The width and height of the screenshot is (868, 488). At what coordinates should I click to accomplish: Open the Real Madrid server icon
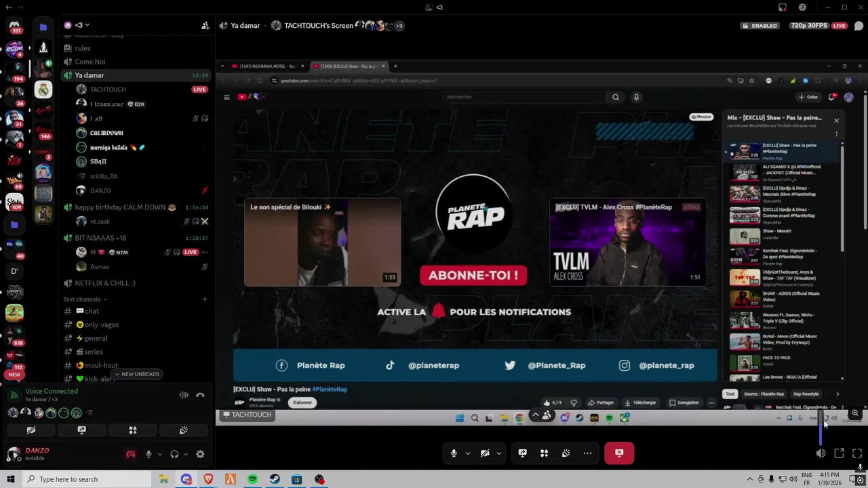coord(43,89)
